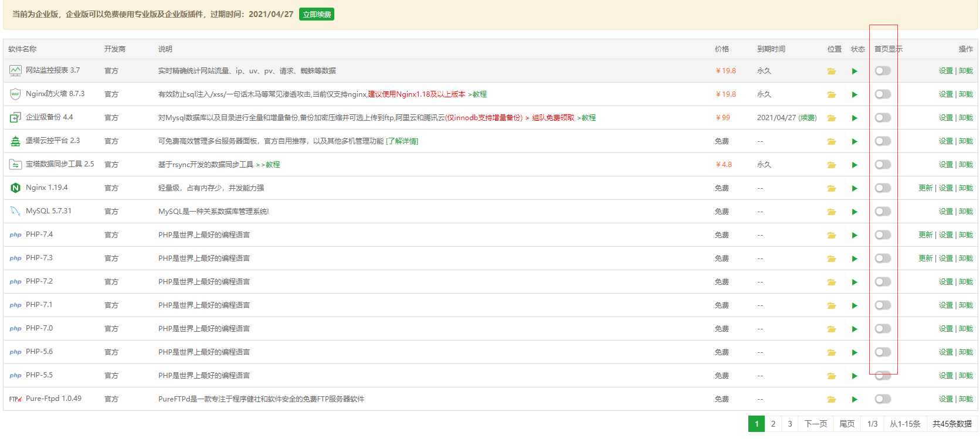Click price ￥99 for 企业级备份

(x=723, y=118)
